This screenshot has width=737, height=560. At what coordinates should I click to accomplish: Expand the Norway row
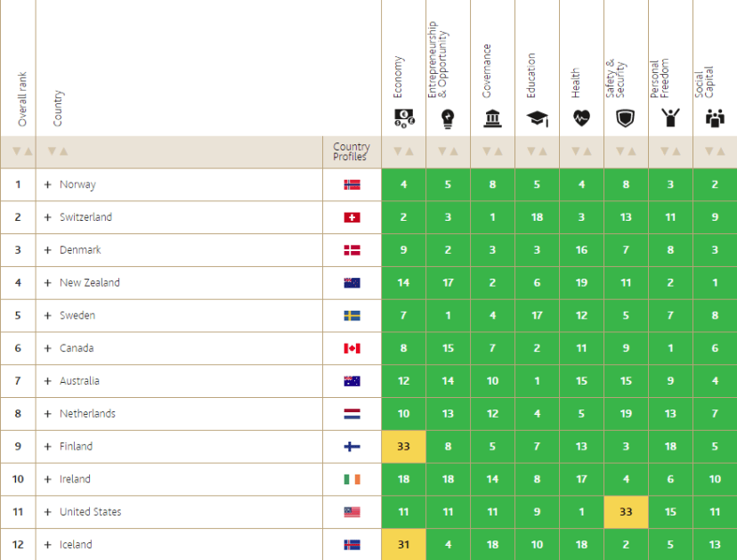coord(48,185)
